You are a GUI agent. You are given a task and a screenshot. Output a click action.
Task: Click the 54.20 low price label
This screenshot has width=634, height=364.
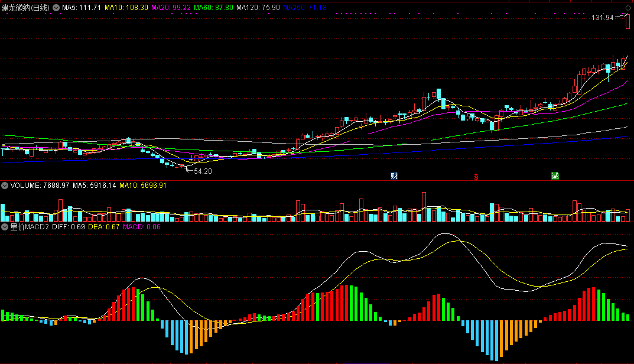(x=203, y=171)
